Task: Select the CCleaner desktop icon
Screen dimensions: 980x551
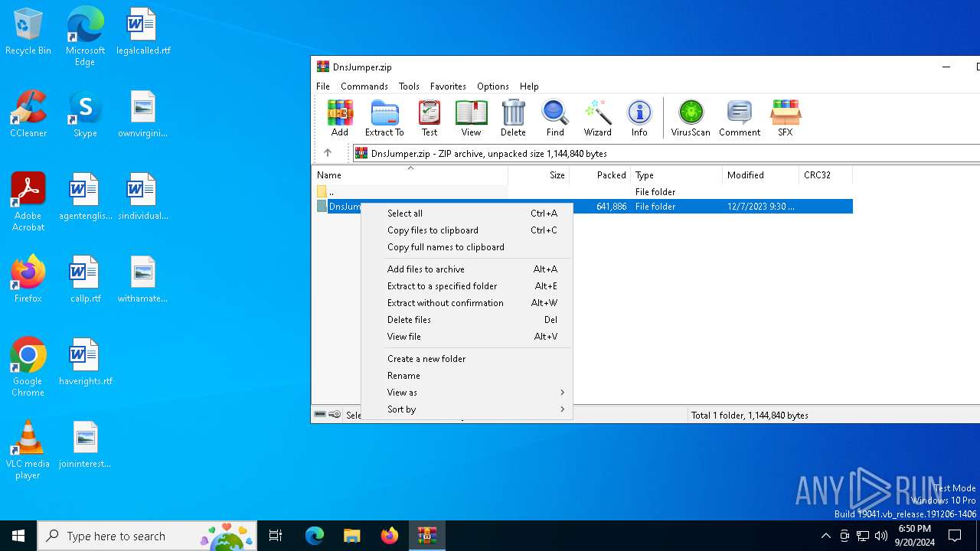Action: point(28,115)
